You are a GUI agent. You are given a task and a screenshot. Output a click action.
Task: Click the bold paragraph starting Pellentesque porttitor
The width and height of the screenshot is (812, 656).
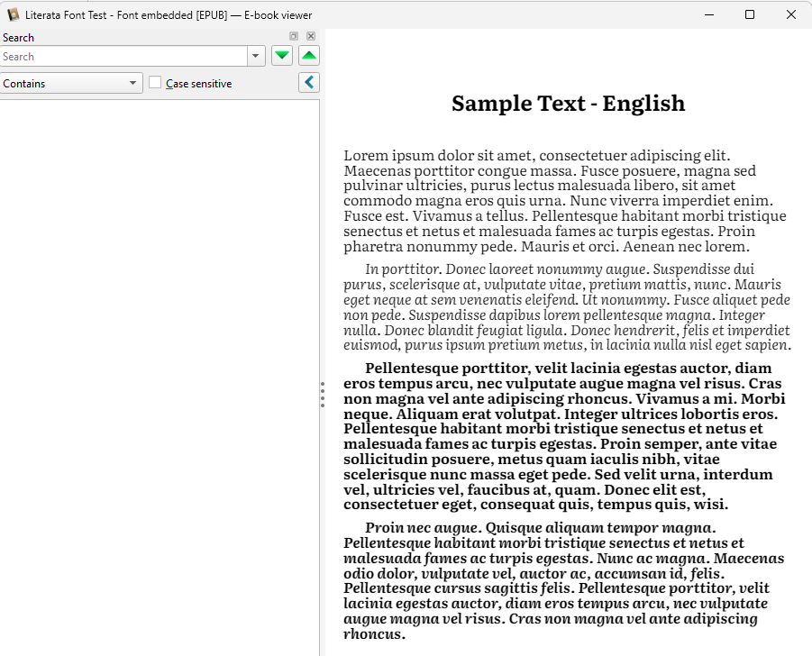564,436
